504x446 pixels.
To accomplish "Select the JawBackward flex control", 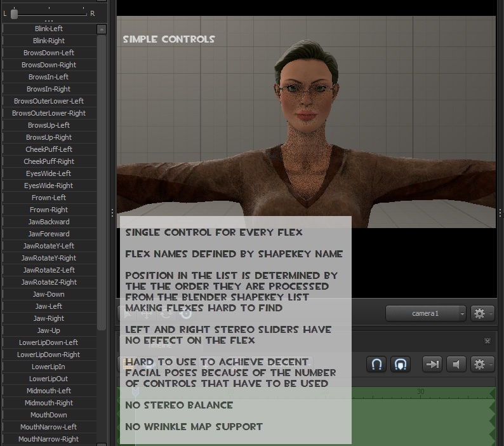I will tap(49, 222).
